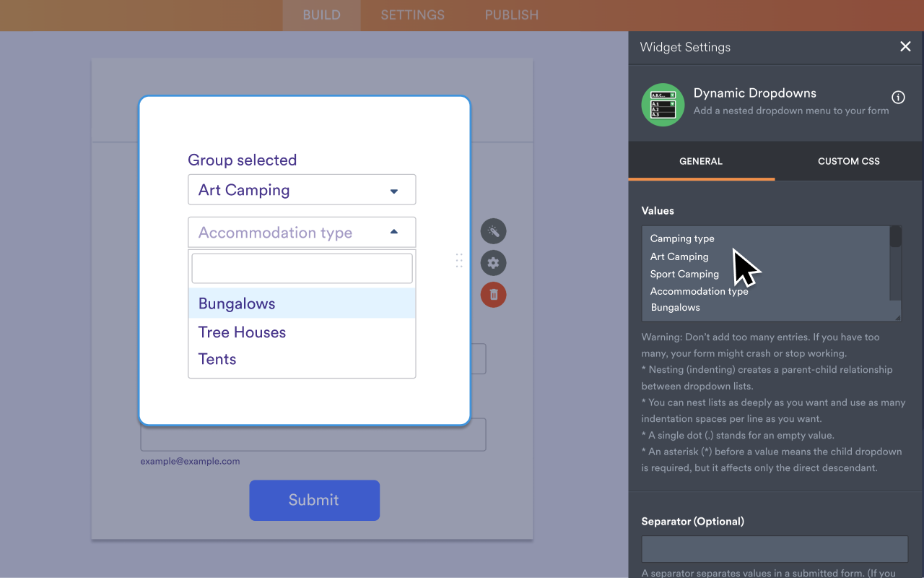Viewport: 924px width, 578px height.
Task: Click the Values list scrollbar thumb
Action: click(x=895, y=237)
